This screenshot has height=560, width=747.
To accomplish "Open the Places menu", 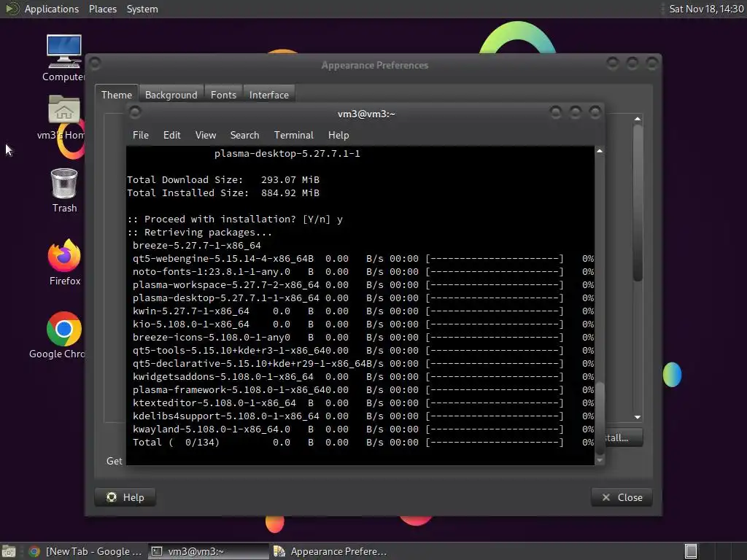I will pos(103,9).
